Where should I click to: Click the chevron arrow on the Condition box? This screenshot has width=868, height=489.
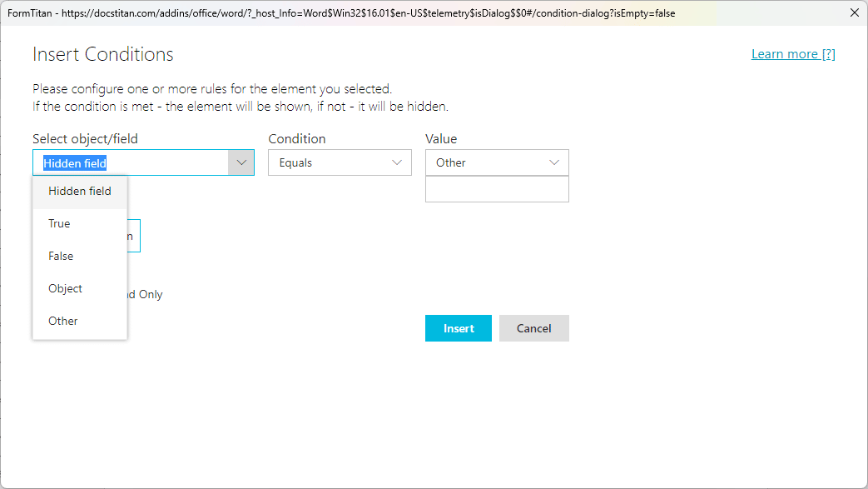(397, 162)
